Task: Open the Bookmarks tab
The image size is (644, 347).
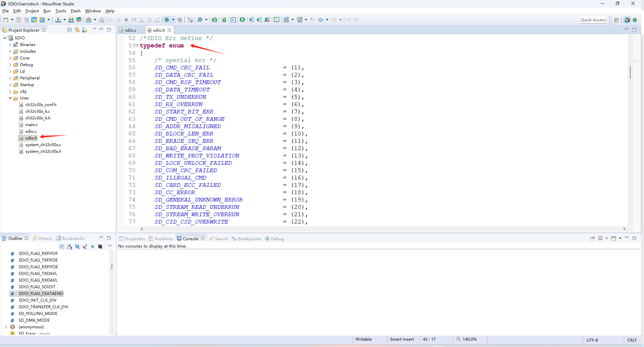Action: (x=70, y=238)
